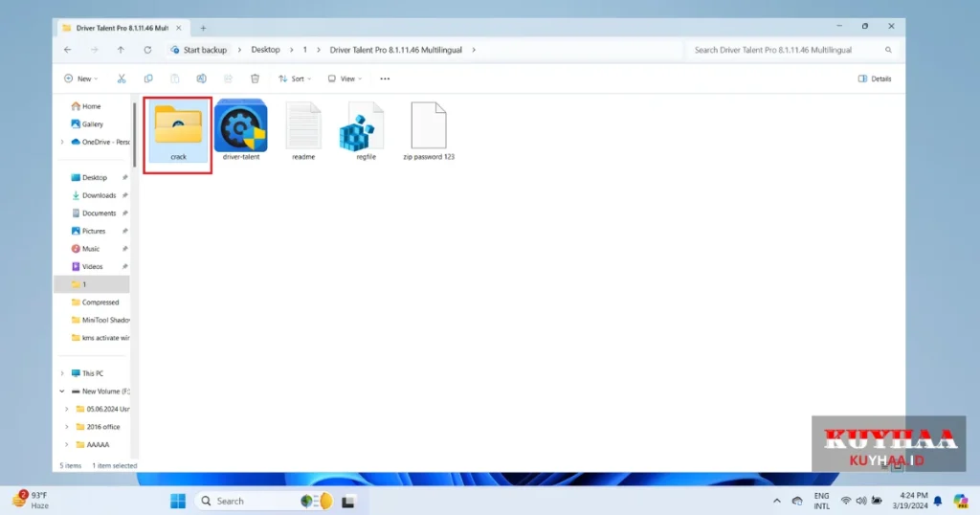Viewport: 980px width, 515px height.
Task: Select folder 1 in sidebar
Action: (92, 284)
